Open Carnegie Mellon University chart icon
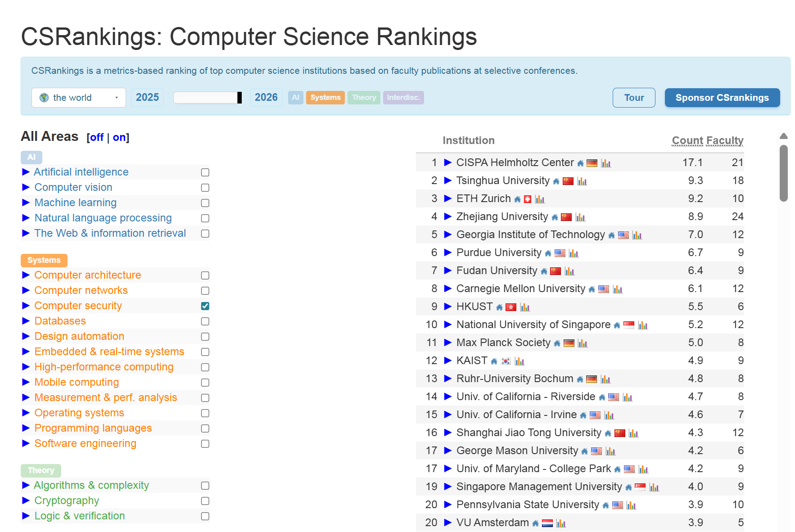This screenshot has width=795, height=532. click(x=618, y=289)
